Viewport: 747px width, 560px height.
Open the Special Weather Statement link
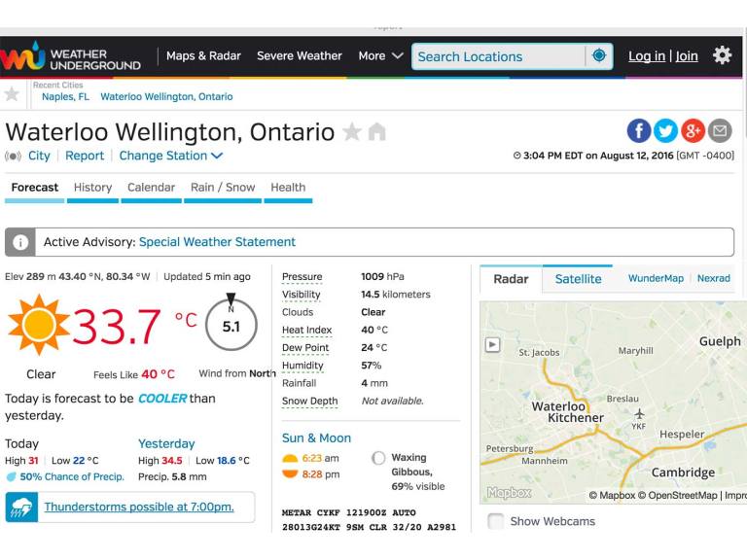pyautogui.click(x=217, y=242)
